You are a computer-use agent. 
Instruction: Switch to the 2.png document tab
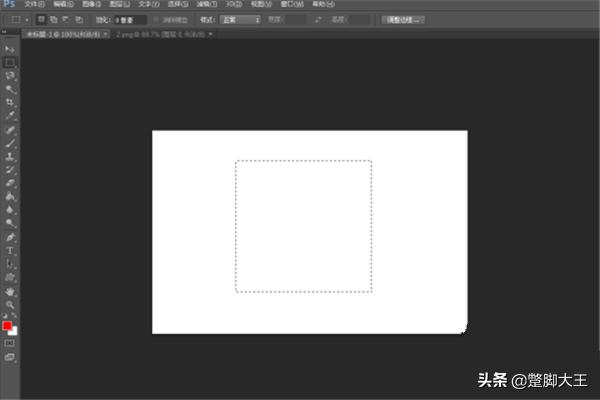pyautogui.click(x=161, y=34)
